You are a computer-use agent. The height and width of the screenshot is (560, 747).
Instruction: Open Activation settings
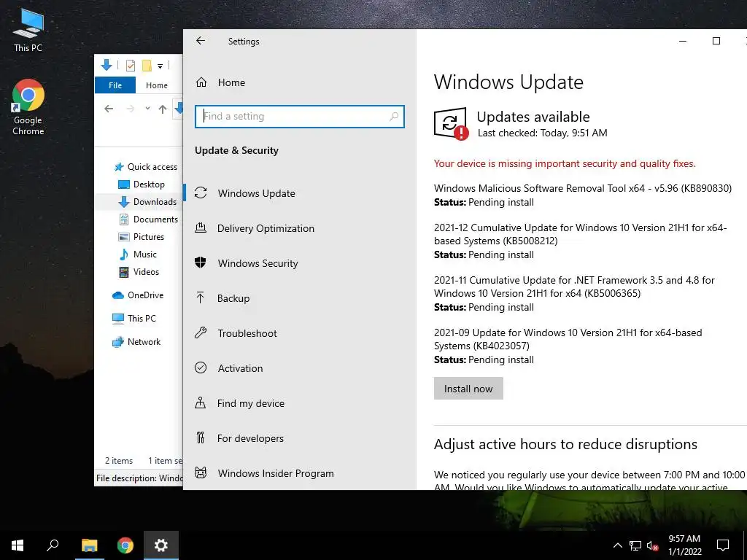pos(299,368)
